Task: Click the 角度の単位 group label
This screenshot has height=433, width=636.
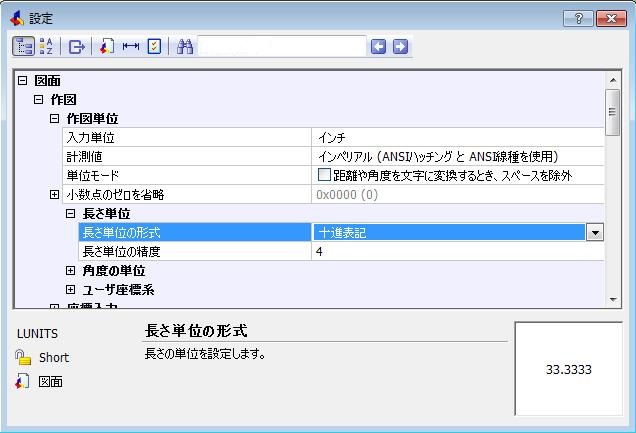Action: point(114,270)
